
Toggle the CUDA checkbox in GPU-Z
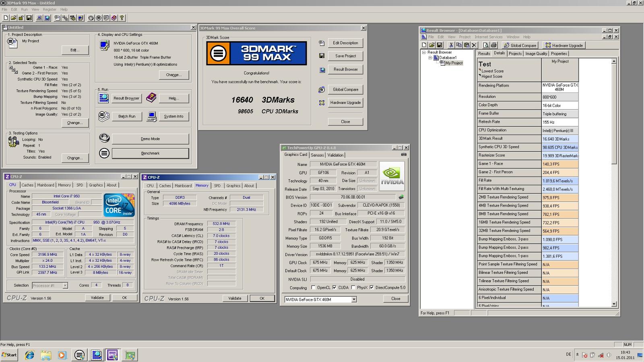(x=334, y=288)
